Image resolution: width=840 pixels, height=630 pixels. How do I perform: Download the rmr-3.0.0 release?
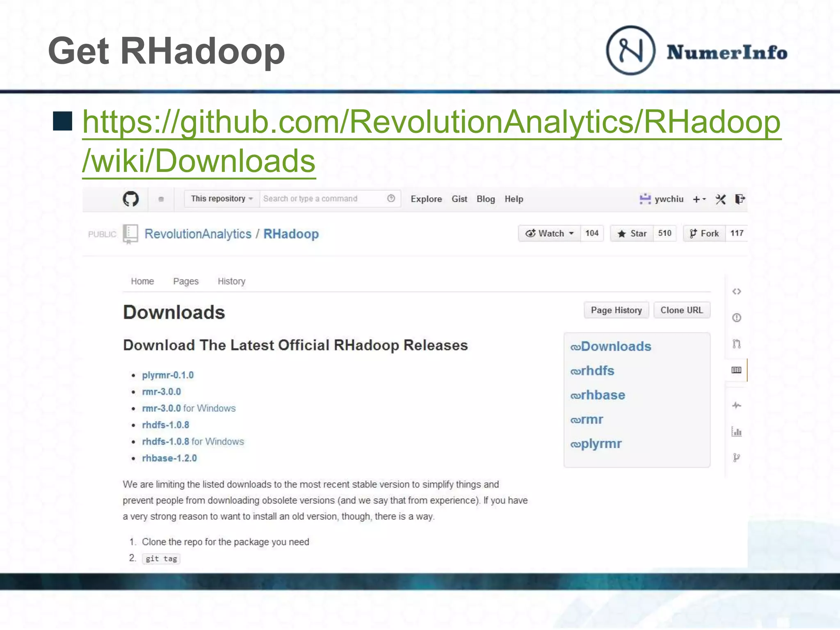[x=161, y=392]
